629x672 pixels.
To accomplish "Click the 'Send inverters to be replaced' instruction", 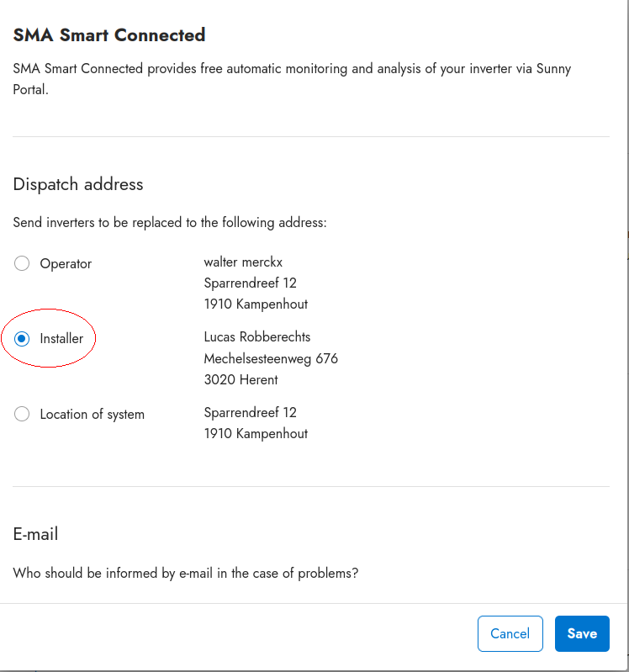I will 169,223.
